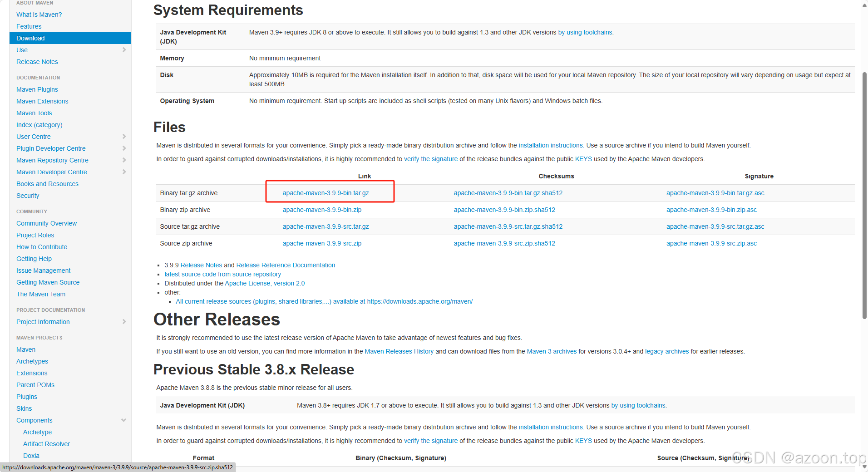Open apache-maven-3.9.9-src.zip.sha512 checksum
868x472 pixels.
(x=504, y=243)
